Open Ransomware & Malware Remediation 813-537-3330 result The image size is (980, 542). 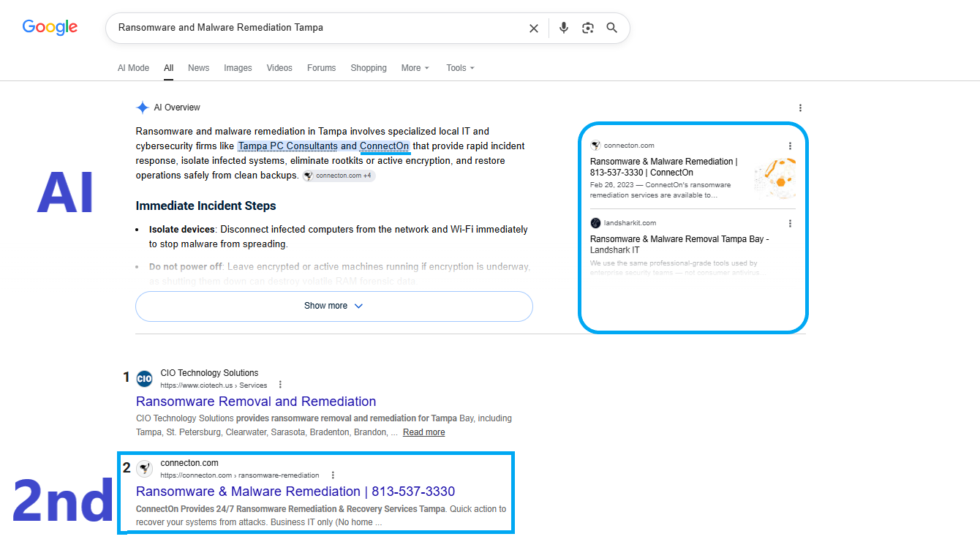click(295, 492)
